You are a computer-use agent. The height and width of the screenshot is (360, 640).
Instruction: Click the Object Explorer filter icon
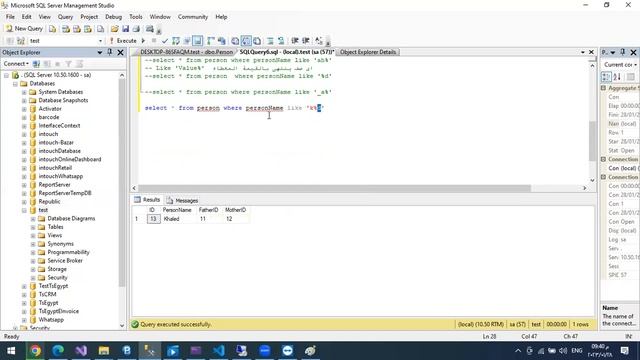tap(69, 64)
